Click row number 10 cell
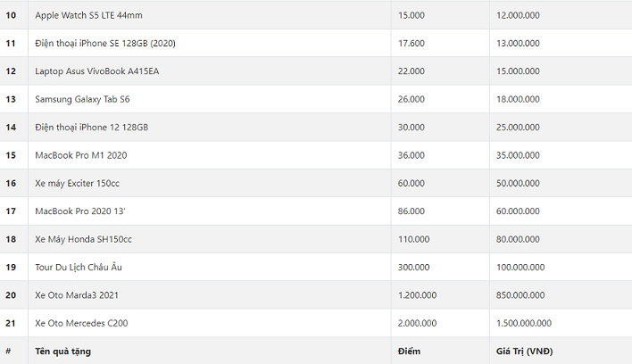Image resolution: width=632 pixels, height=364 pixels. coord(11,15)
